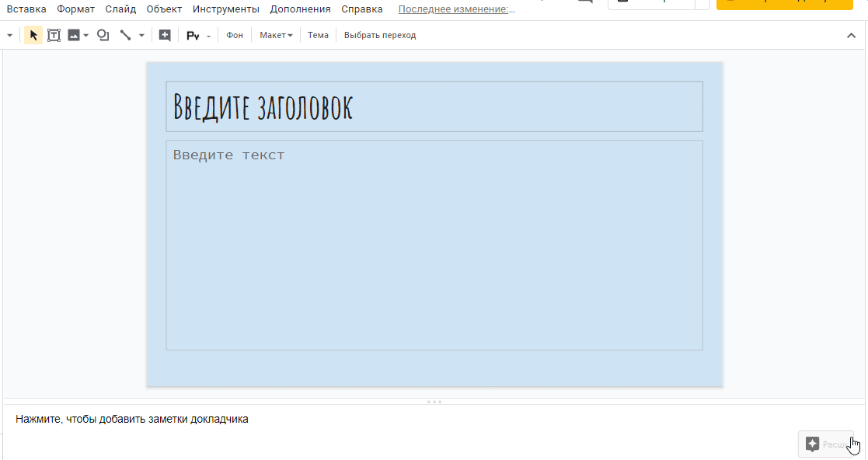Click the Ру input tools icon
The image size is (868, 460).
193,36
